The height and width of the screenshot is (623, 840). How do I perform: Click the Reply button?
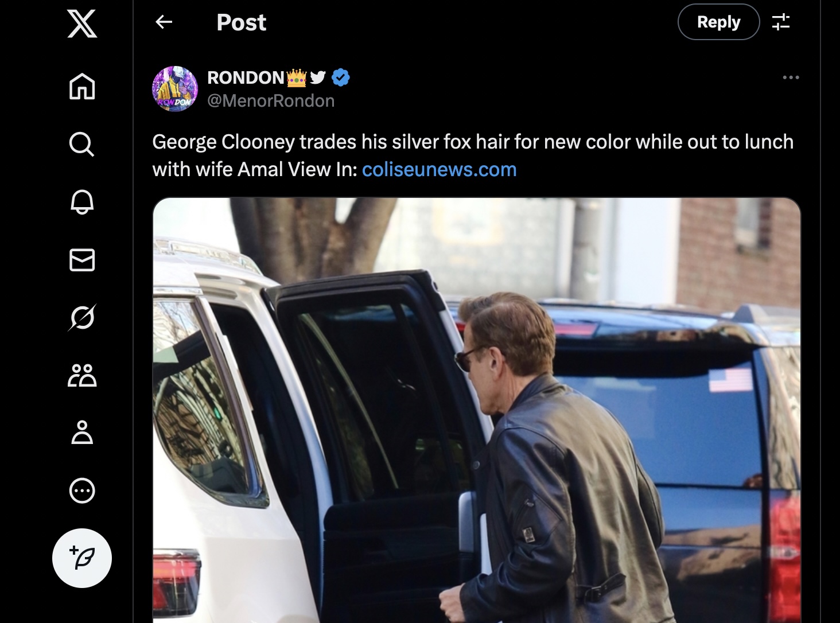coord(718,22)
